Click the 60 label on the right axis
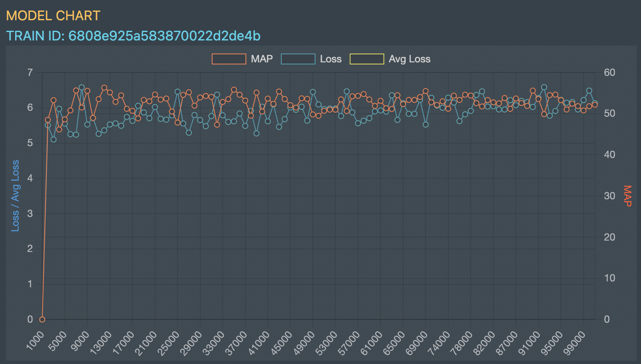The image size is (641, 364). 609,72
